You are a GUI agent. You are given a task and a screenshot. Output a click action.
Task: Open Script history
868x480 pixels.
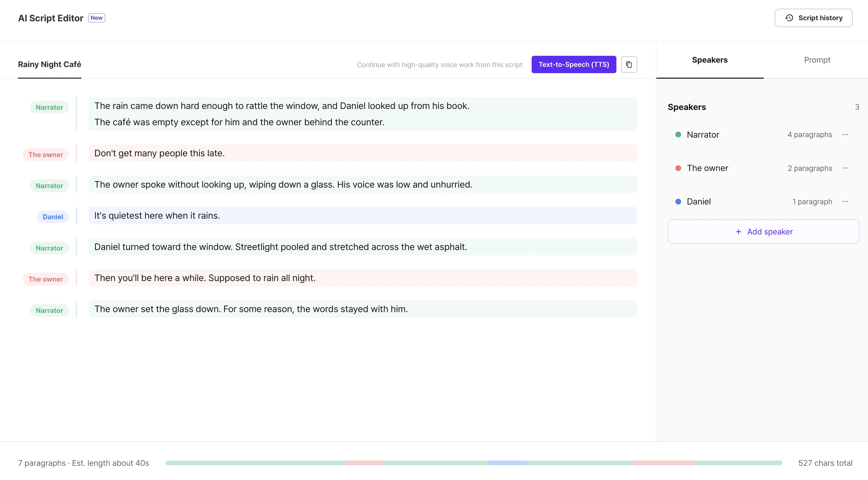point(814,18)
